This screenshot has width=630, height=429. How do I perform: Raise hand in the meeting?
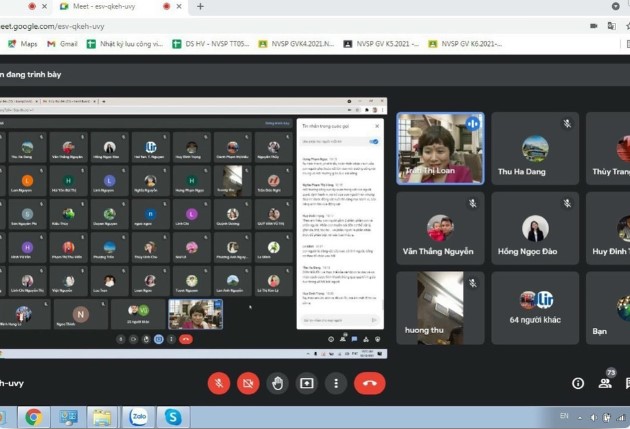(277, 383)
